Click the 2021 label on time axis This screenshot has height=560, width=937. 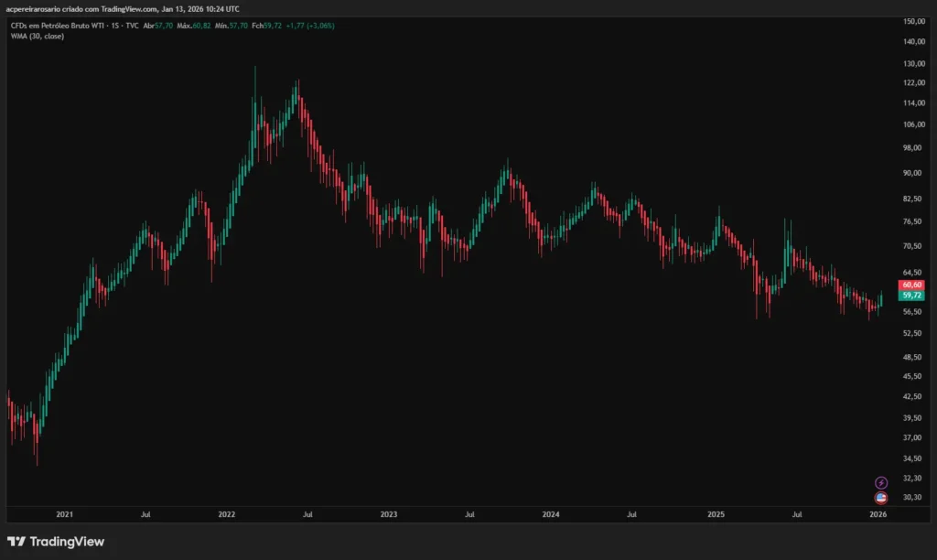[65, 514]
